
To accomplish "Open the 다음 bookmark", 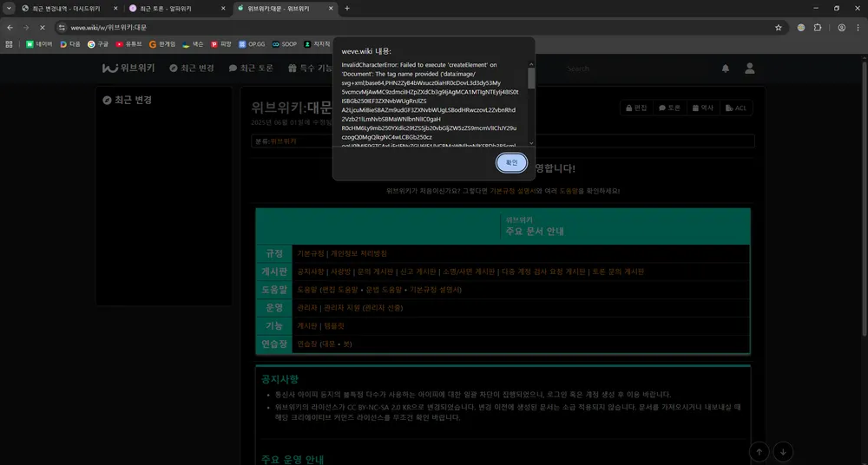I will click(x=70, y=43).
